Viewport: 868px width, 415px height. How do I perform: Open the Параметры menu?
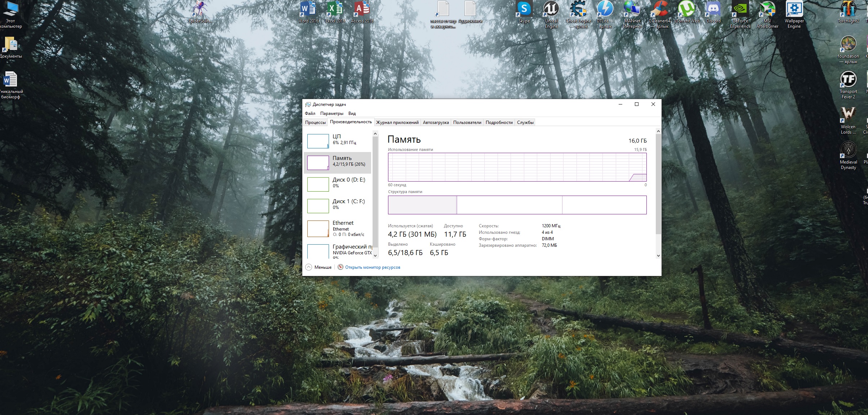click(x=331, y=113)
